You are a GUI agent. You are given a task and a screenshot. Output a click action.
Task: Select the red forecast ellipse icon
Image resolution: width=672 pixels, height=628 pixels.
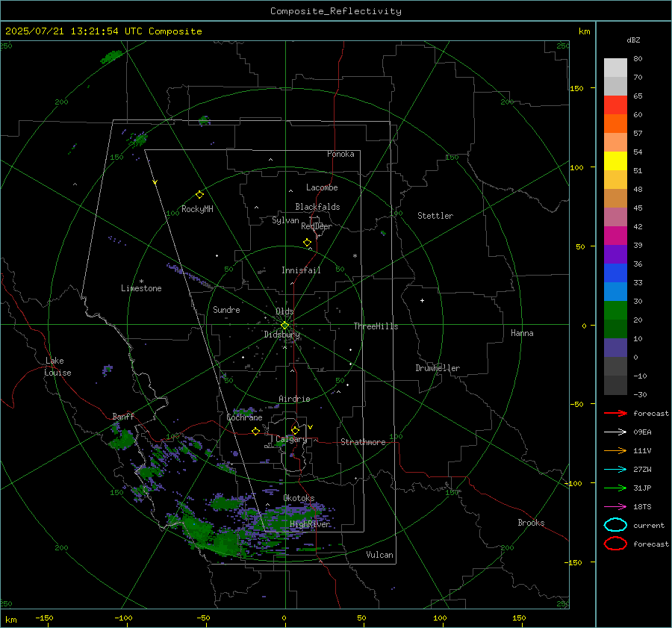[x=615, y=544]
